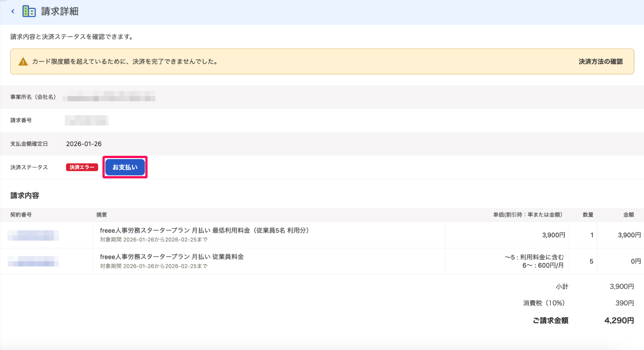This screenshot has height=350, width=644.
Task: Click the ご請求金額 label
Action: pos(551,321)
